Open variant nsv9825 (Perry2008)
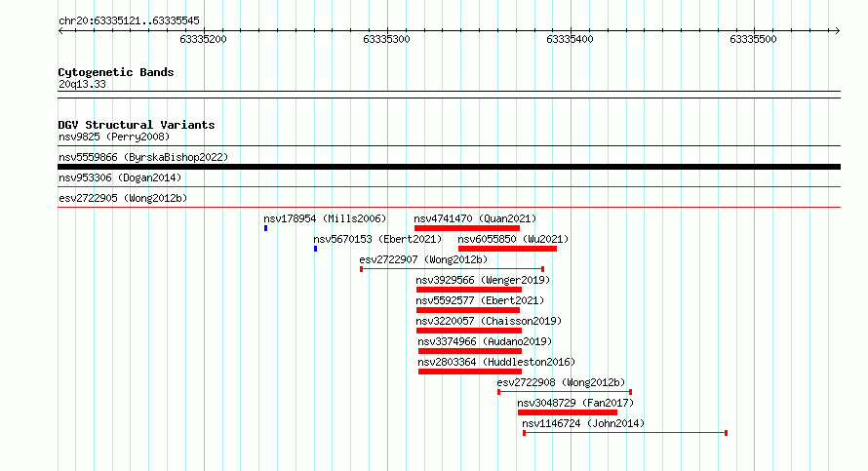Screen dimensions: 868x471 pos(114,137)
